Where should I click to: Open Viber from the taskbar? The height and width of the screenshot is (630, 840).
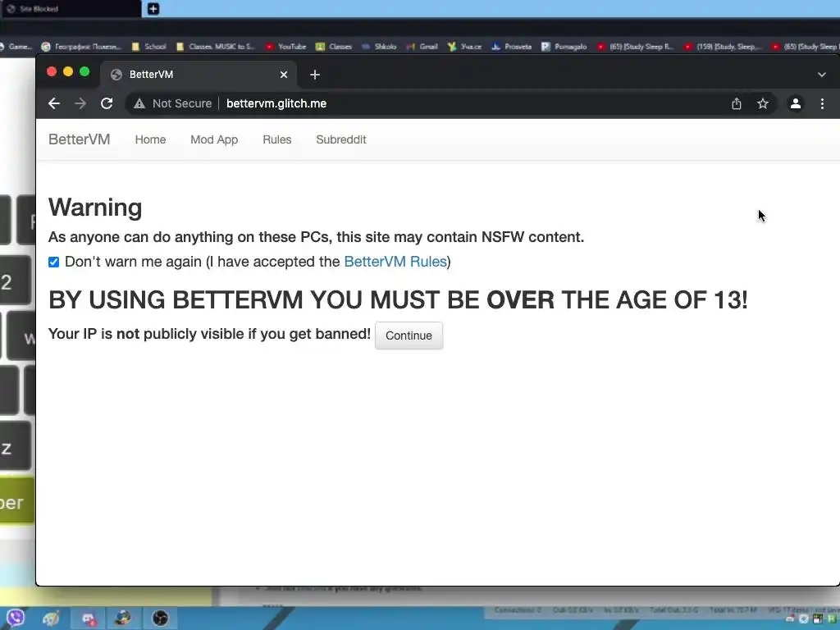pos(15,619)
